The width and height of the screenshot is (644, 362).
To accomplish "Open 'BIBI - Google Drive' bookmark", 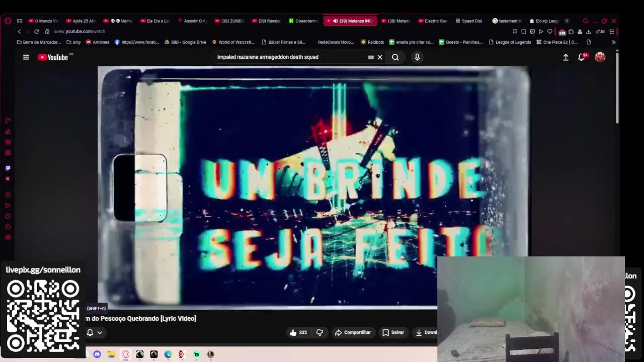I will click(x=185, y=42).
